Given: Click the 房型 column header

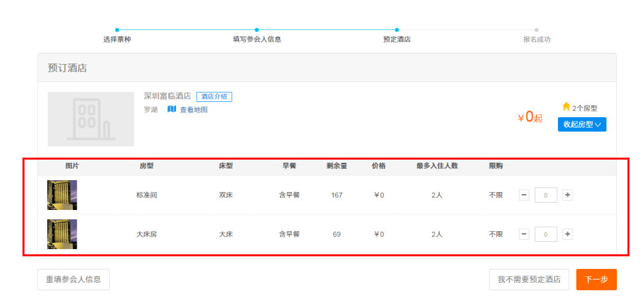Looking at the screenshot, I should (x=147, y=166).
